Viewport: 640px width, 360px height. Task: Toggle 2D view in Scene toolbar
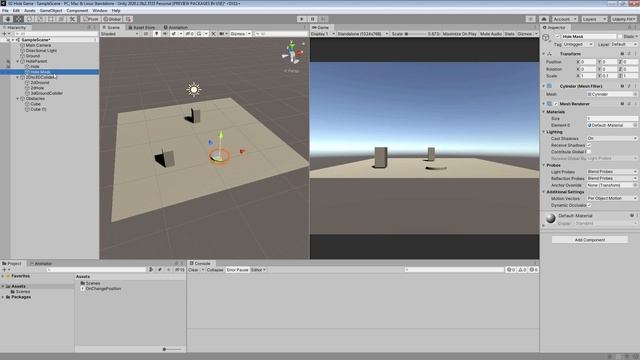tap(146, 34)
